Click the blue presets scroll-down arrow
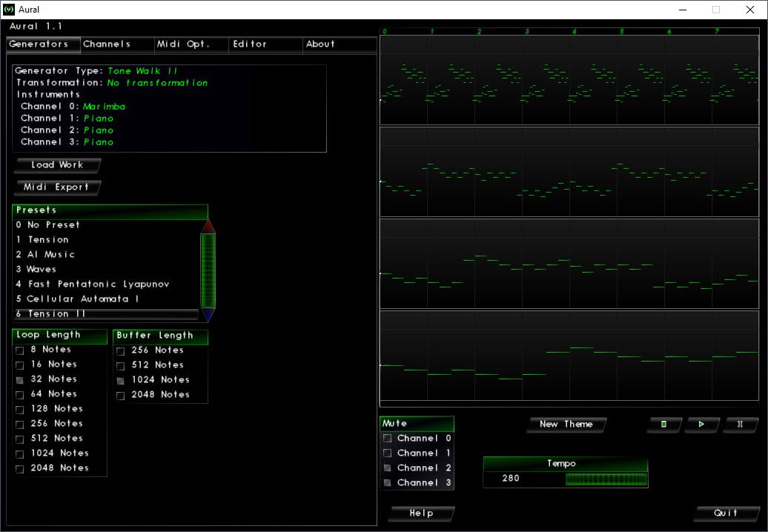The height and width of the screenshot is (532, 768). 208,315
